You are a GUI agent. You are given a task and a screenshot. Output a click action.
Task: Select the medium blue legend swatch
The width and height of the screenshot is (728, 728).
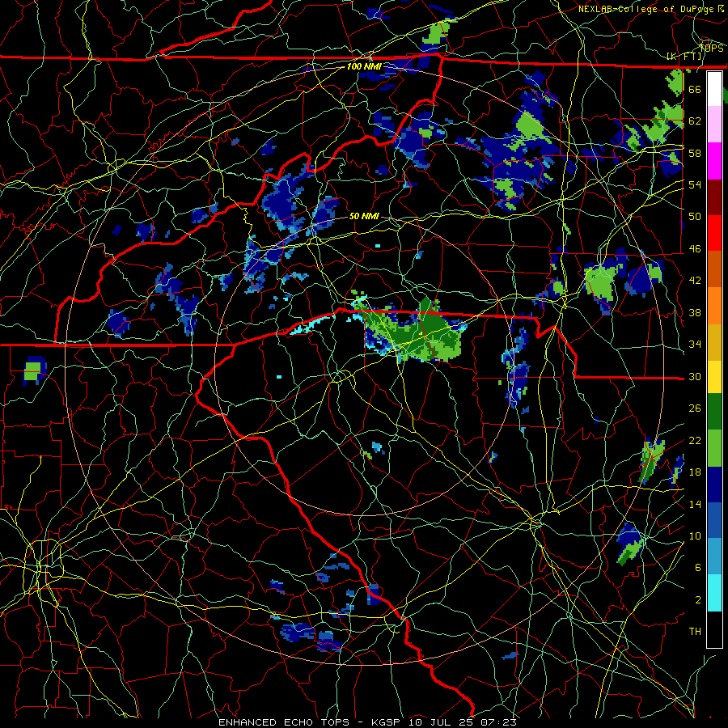click(714, 520)
